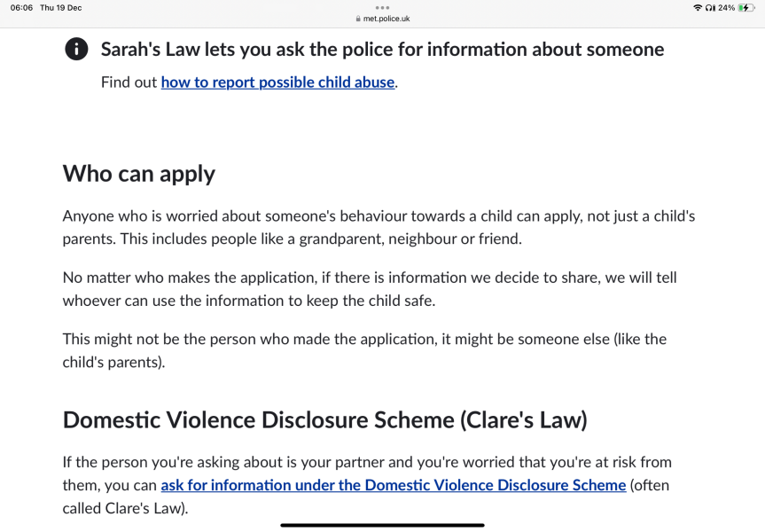Tap the Thu 19 Dec date display
Image resolution: width=765 pixels, height=532 pixels.
click(x=61, y=8)
